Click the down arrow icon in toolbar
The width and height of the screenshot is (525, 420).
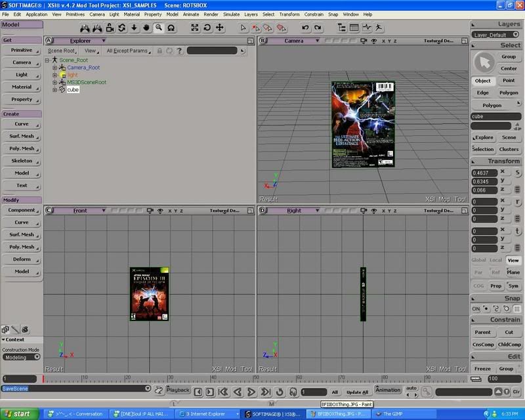[134, 28]
